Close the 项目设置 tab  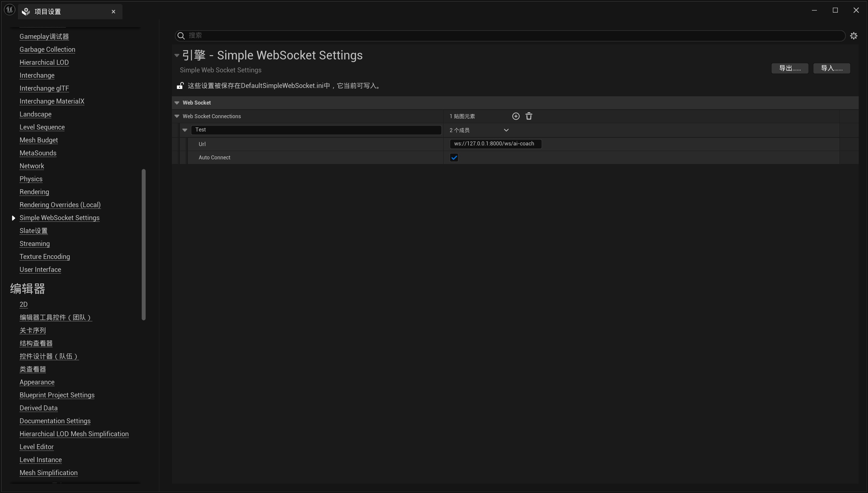coord(114,12)
